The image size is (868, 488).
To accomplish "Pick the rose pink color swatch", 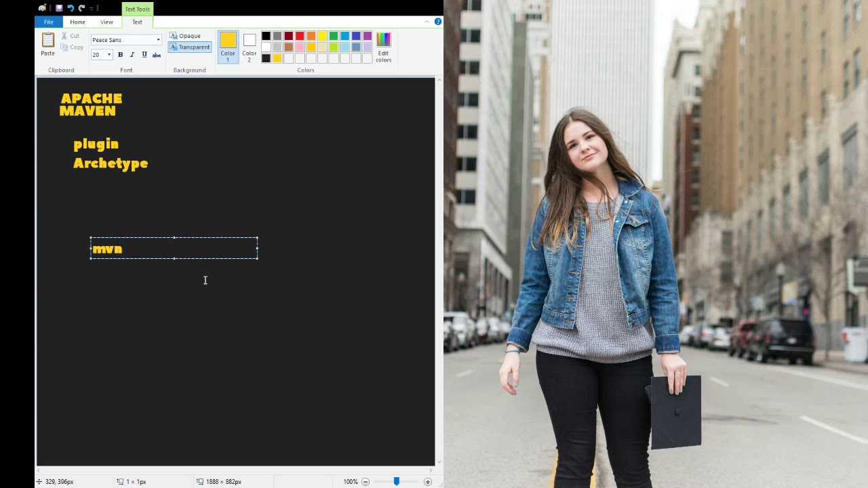I will coord(300,47).
